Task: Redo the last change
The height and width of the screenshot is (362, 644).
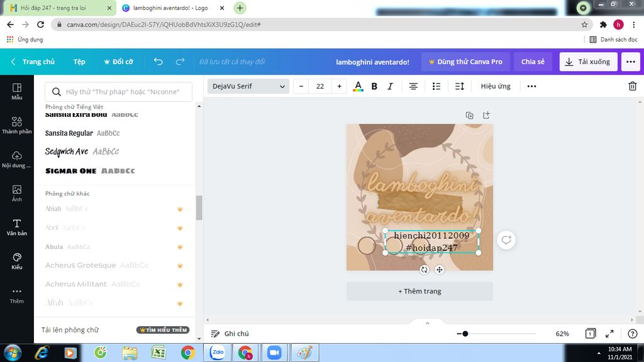Action: coord(180,62)
